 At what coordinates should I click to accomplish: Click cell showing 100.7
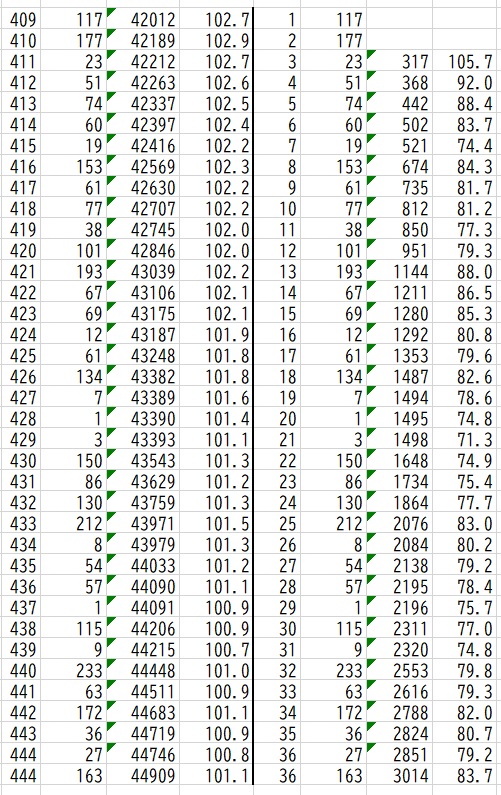click(216, 649)
